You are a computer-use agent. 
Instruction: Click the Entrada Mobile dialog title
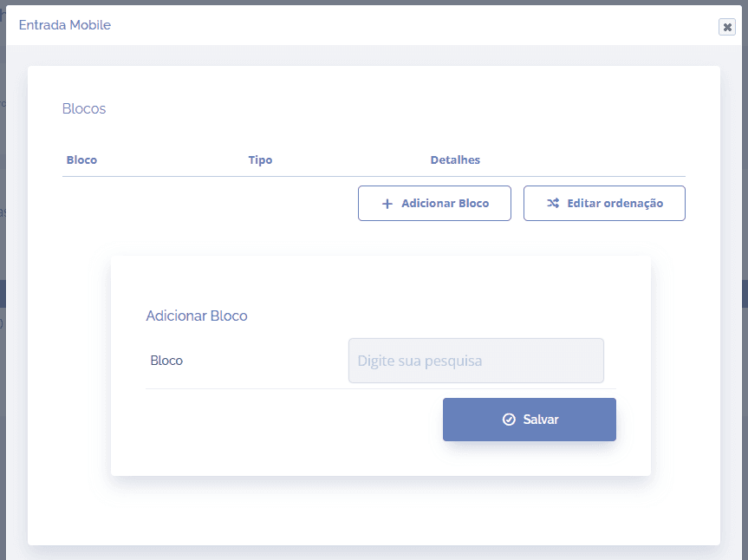pyautogui.click(x=65, y=25)
